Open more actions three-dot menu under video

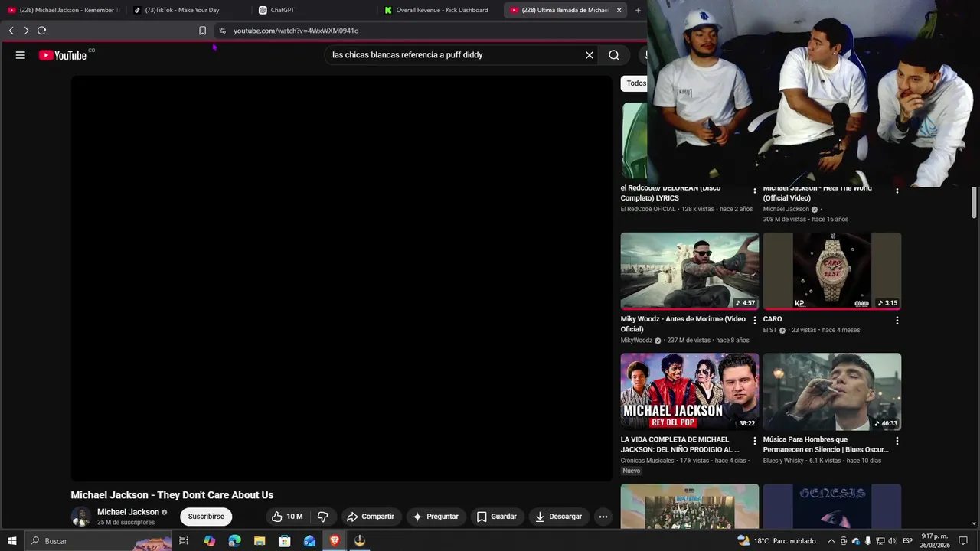[603, 517]
